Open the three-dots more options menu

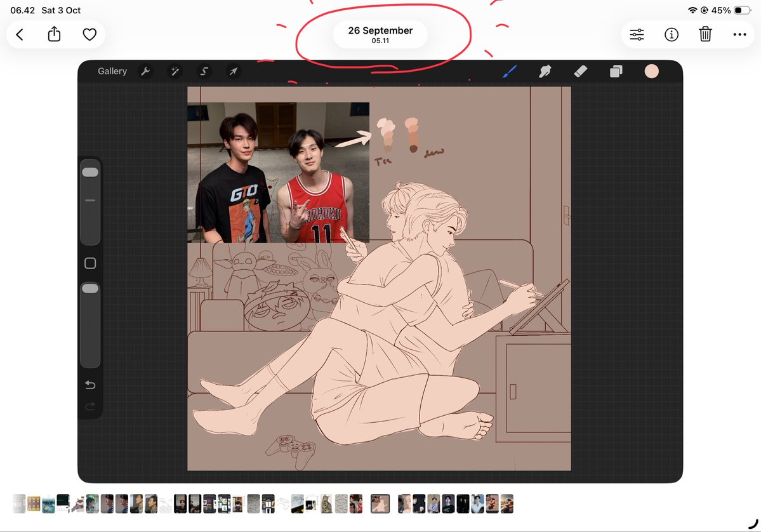[x=739, y=34]
